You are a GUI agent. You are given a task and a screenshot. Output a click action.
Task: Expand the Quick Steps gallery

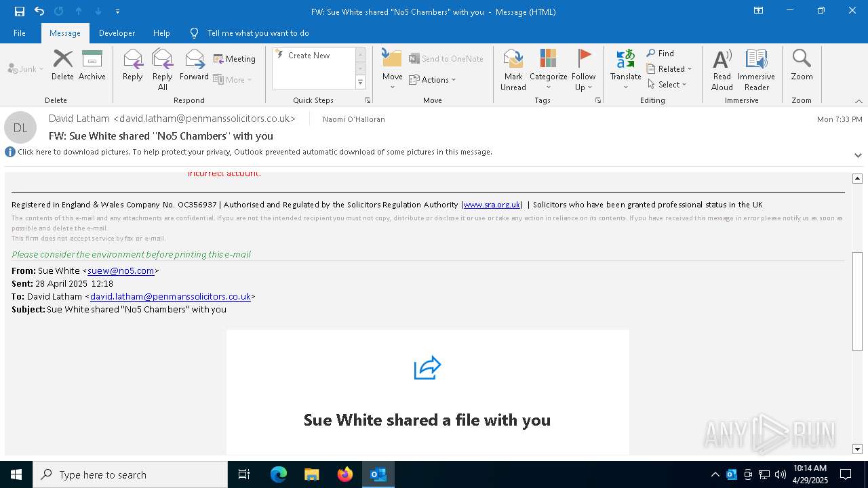point(360,83)
